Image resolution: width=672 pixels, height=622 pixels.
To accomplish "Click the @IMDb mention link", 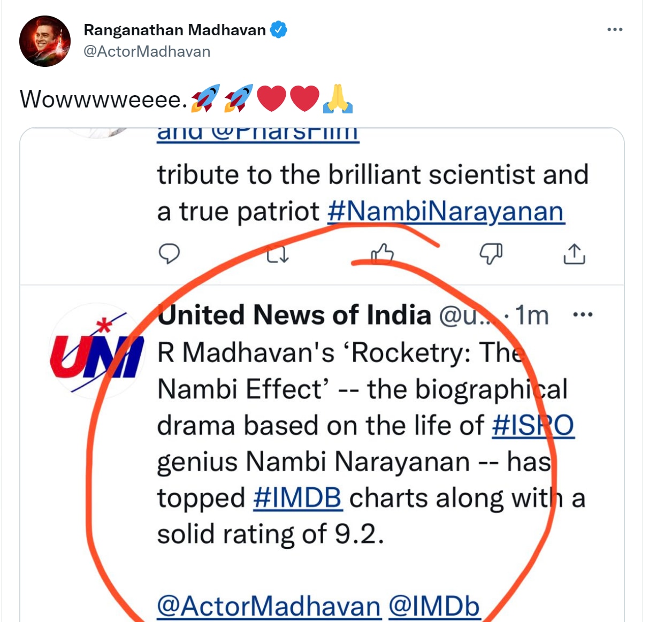I will point(434,606).
